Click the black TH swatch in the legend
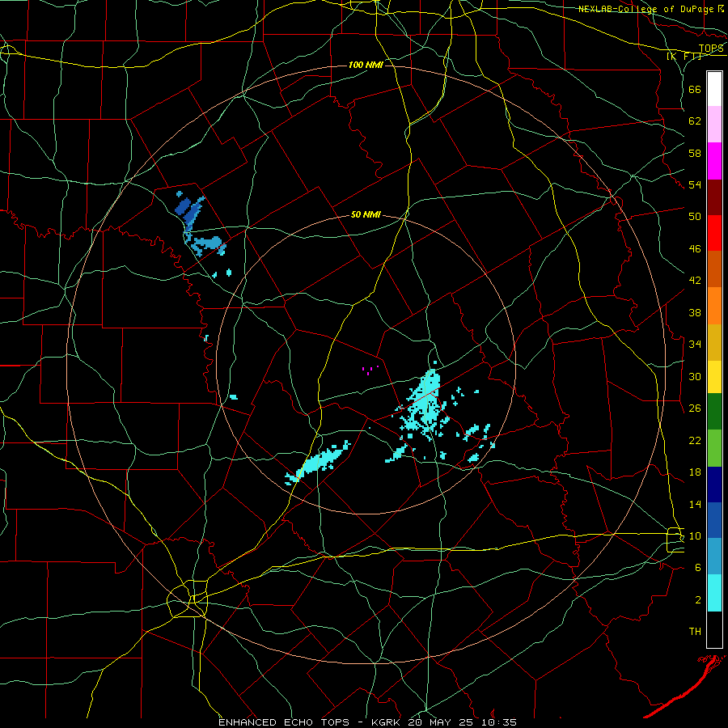The image size is (728, 728). tap(714, 629)
